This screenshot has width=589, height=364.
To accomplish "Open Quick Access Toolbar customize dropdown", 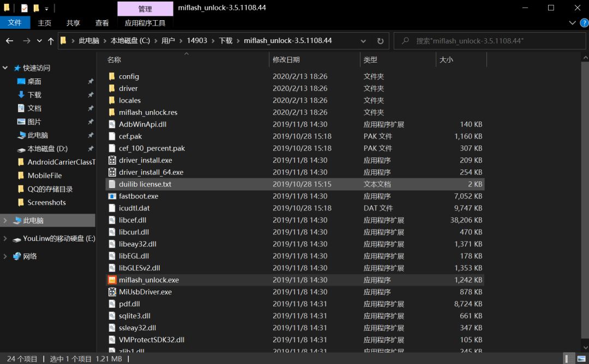I will pos(46,8).
